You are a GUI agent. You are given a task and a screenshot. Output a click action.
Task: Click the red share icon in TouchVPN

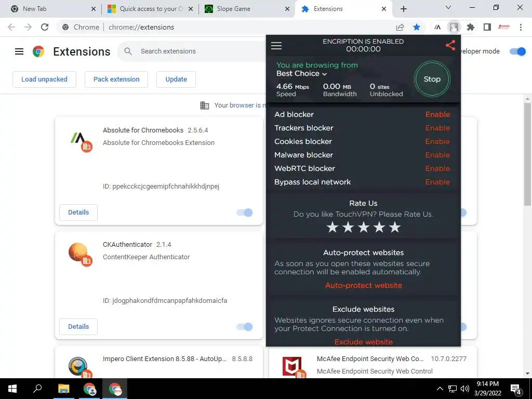(450, 45)
